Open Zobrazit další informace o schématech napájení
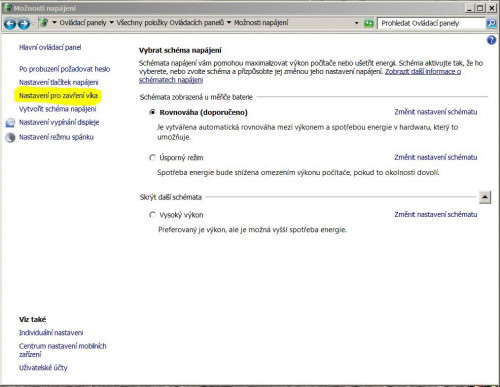 (x=423, y=71)
